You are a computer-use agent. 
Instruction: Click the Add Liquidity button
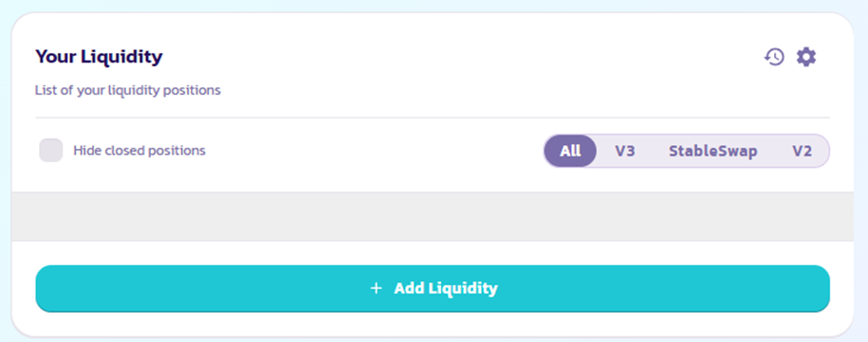(433, 288)
